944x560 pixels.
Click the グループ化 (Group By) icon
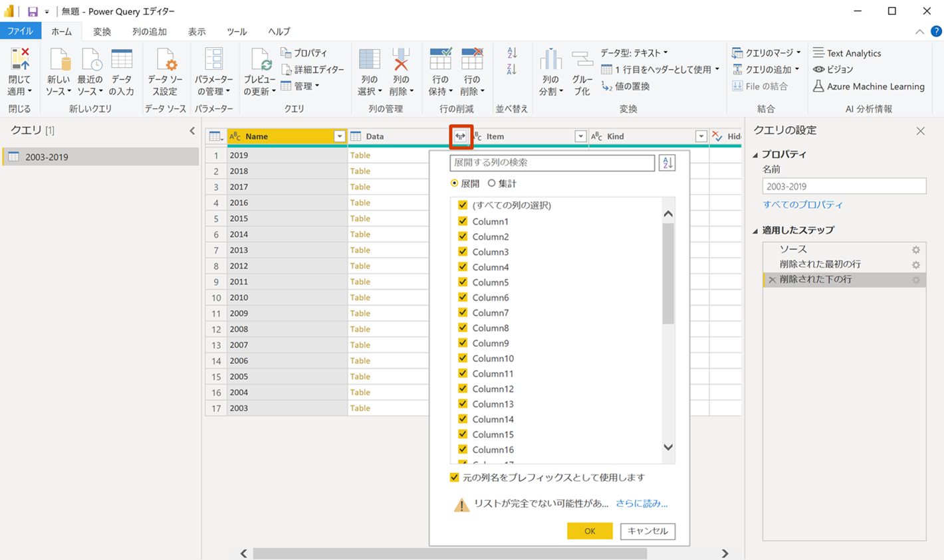coord(582,60)
